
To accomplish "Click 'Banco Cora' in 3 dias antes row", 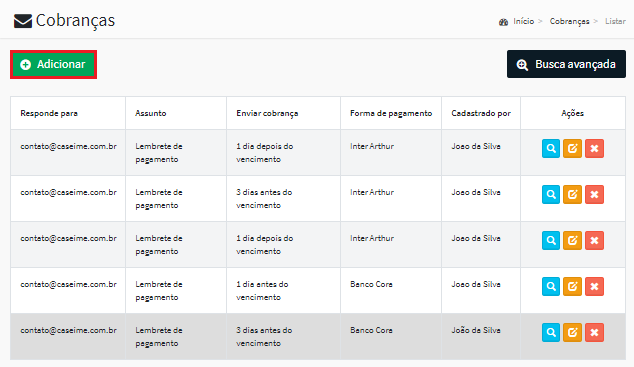I will 371,330.
